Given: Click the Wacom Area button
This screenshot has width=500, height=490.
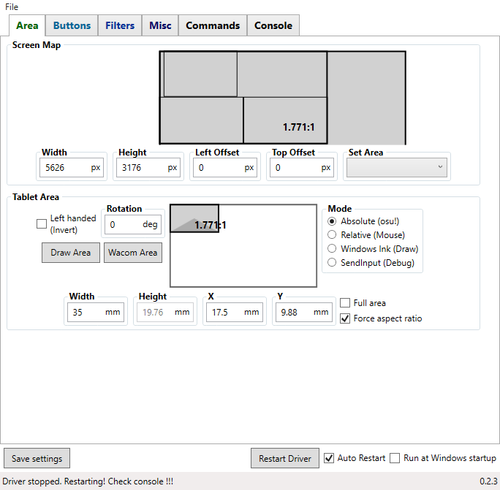Looking at the screenshot, I should pyautogui.click(x=133, y=253).
